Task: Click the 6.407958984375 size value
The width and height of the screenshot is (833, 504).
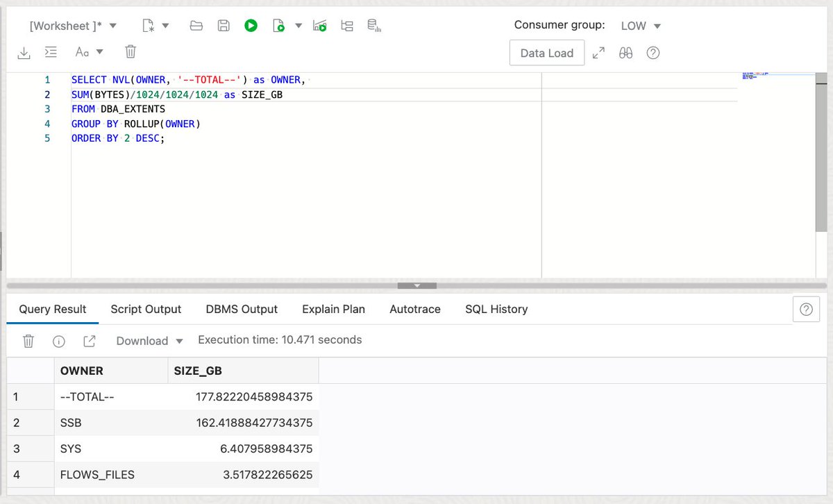Action: point(266,449)
